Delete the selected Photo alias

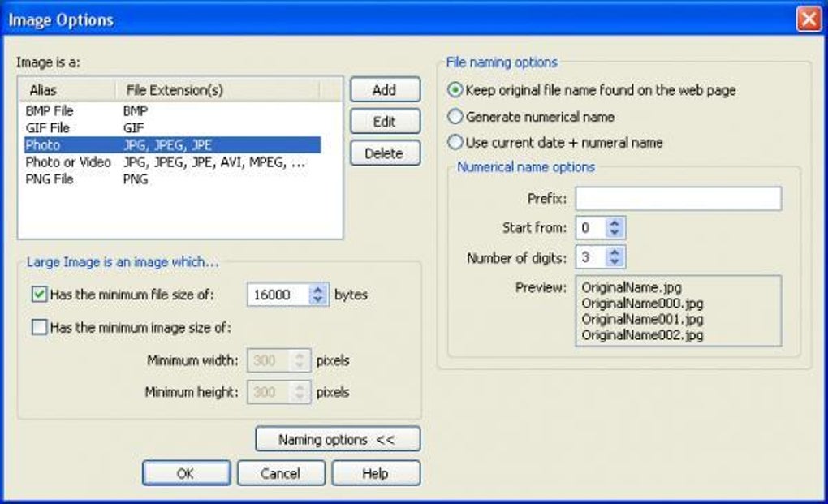385,153
